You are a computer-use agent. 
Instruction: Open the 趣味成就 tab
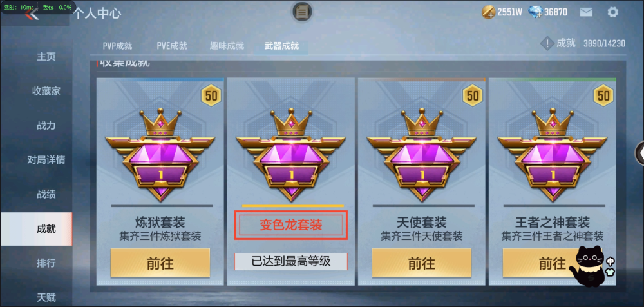pos(227,46)
